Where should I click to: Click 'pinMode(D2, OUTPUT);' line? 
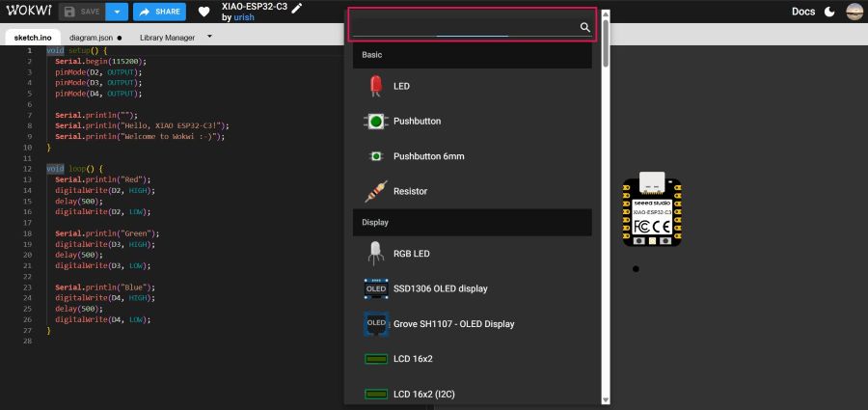point(98,72)
